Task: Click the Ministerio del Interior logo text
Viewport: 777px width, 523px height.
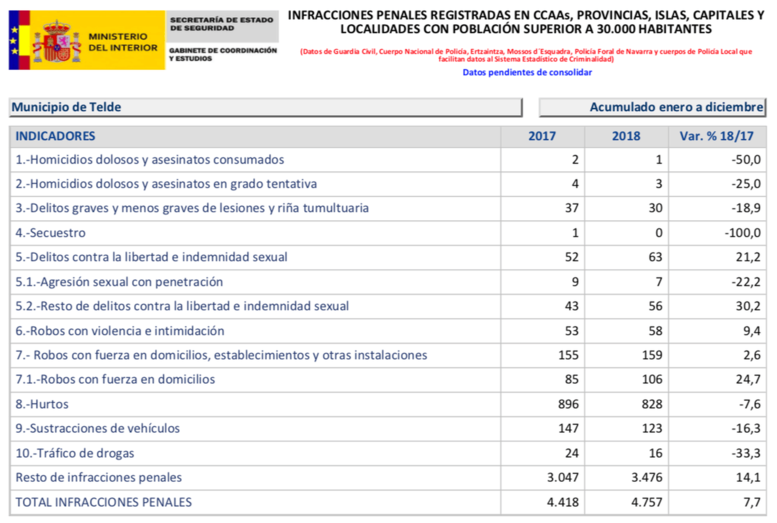Action: click(x=119, y=41)
